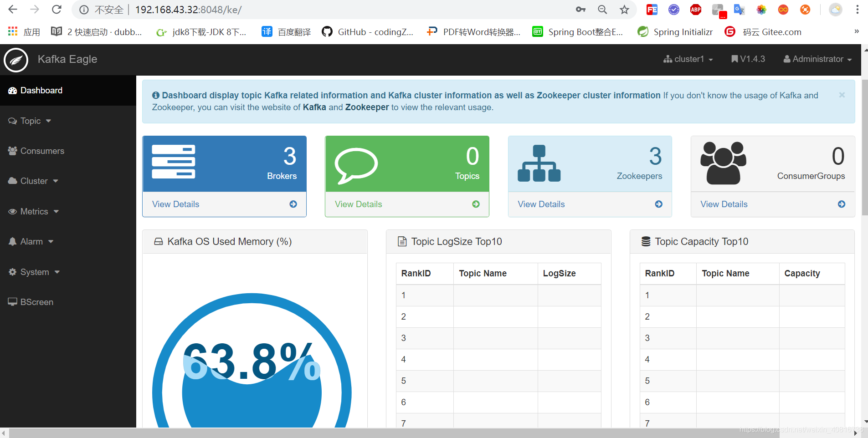The height and width of the screenshot is (438, 868).
Task: Open the FE helper extension icon
Action: pyautogui.click(x=652, y=10)
